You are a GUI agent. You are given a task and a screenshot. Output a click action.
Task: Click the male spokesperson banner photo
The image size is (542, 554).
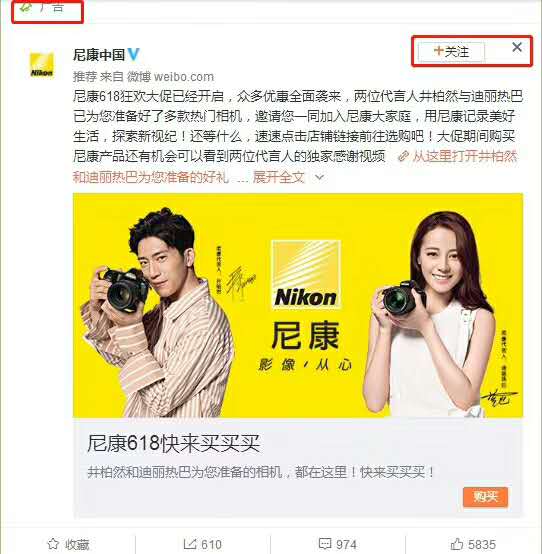(155, 313)
